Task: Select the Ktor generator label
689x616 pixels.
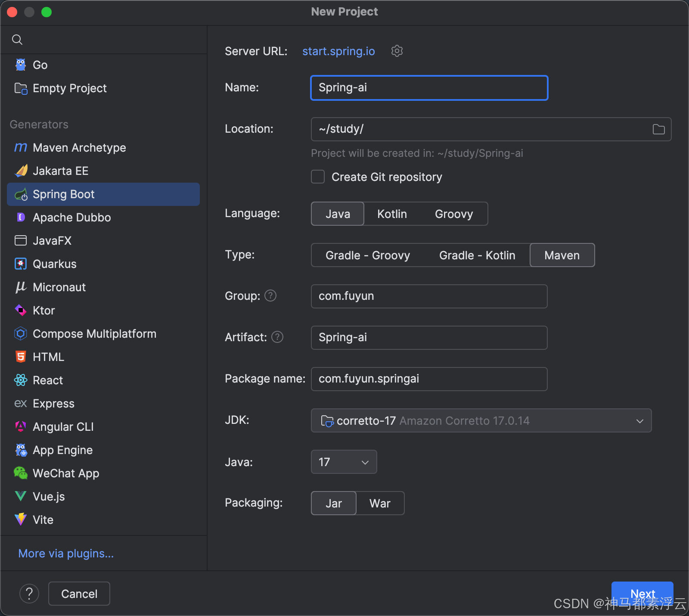Action: point(44,310)
